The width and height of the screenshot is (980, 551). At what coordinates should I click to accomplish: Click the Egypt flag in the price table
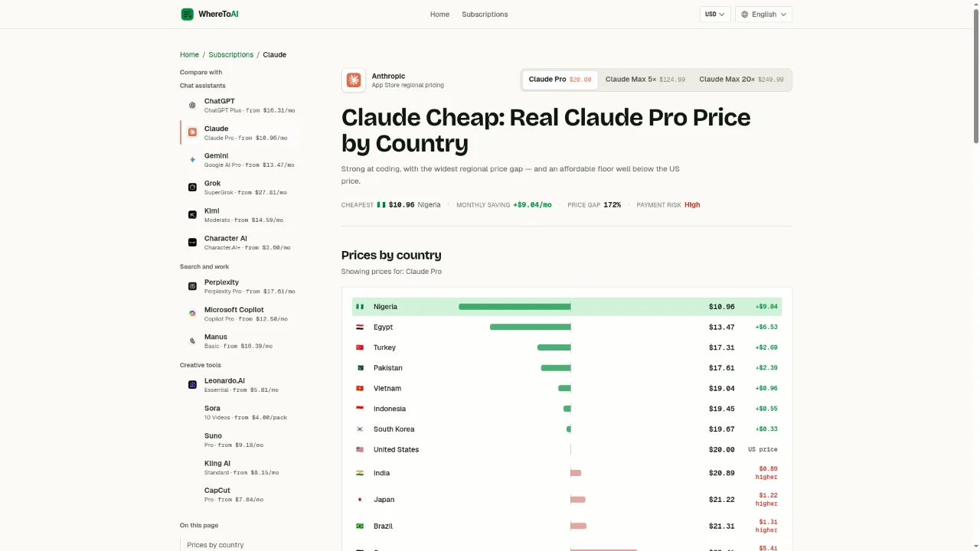click(360, 327)
